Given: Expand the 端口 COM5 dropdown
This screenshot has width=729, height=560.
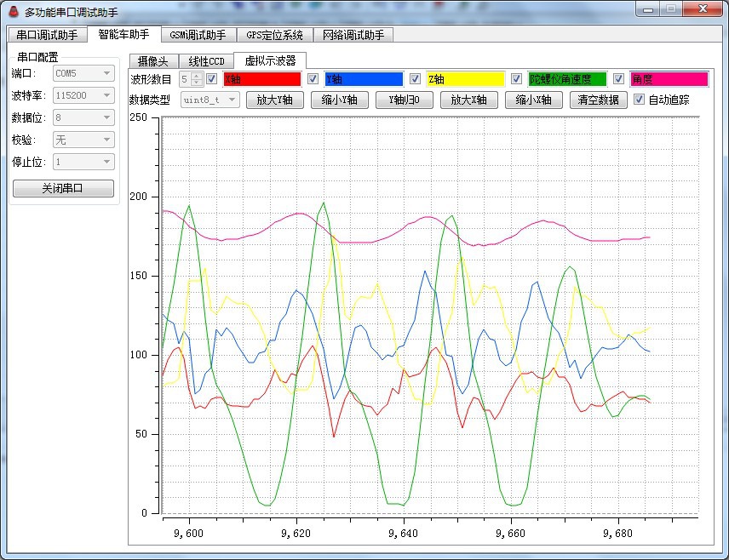Looking at the screenshot, I should 83,73.
